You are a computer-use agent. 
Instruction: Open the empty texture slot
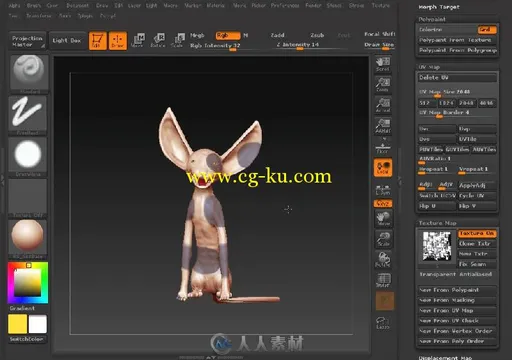pos(28,198)
